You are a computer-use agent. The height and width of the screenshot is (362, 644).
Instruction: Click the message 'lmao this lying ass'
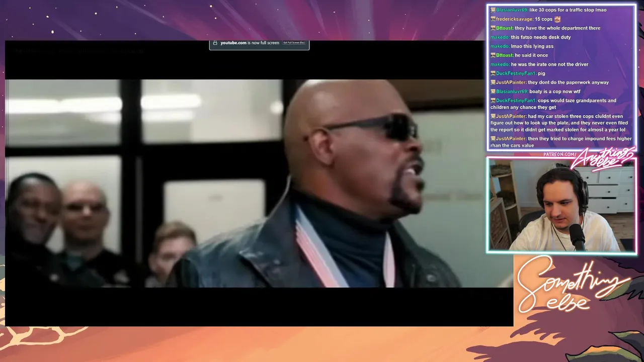tap(532, 46)
